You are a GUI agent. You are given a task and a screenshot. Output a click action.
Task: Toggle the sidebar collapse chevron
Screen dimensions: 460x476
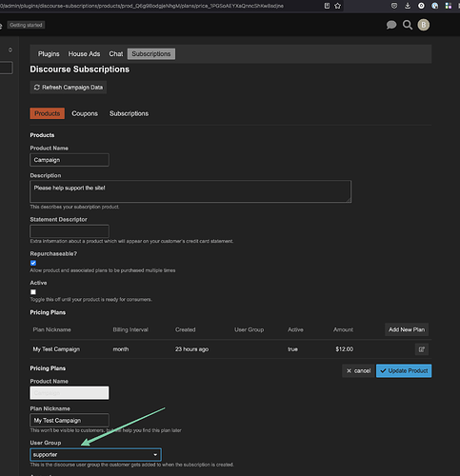click(x=10, y=50)
